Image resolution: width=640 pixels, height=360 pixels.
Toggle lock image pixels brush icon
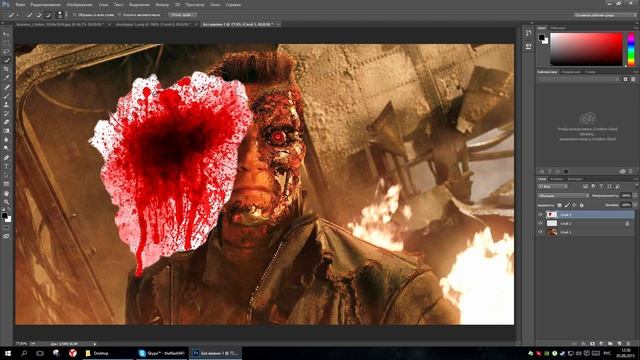(x=567, y=205)
